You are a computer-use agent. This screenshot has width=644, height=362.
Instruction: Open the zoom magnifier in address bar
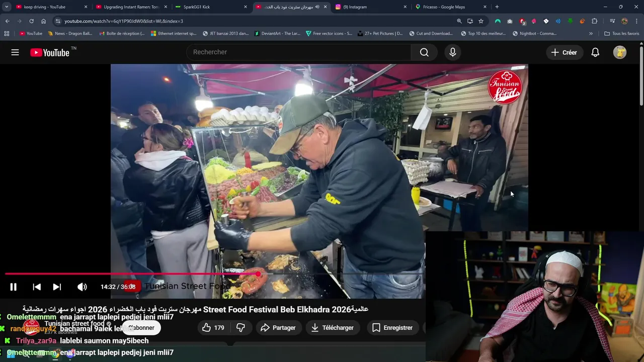tap(459, 21)
